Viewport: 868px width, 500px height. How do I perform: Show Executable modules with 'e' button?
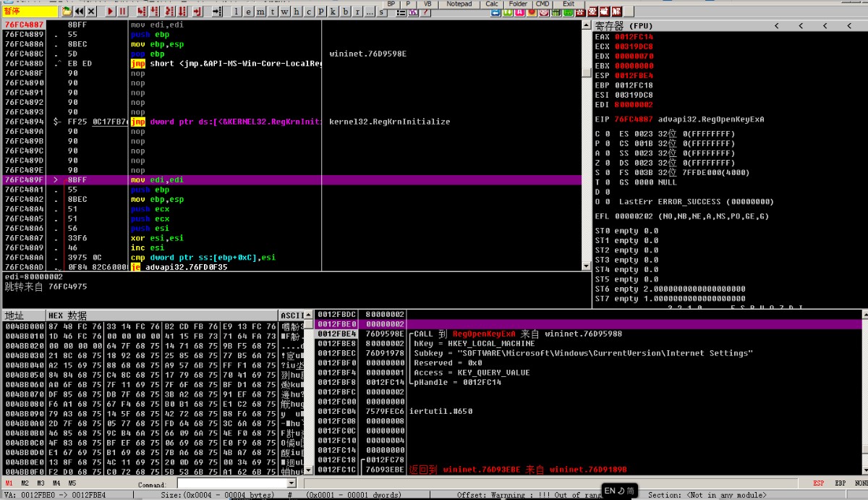coord(248,12)
